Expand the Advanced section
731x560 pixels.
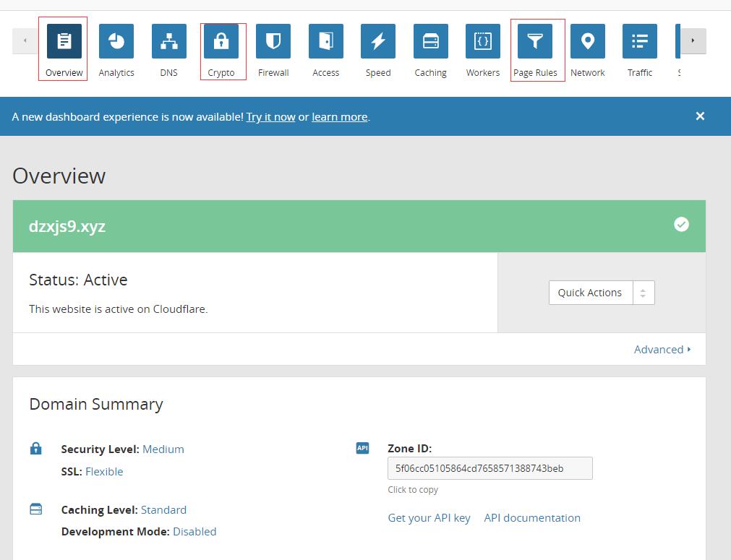(x=662, y=350)
